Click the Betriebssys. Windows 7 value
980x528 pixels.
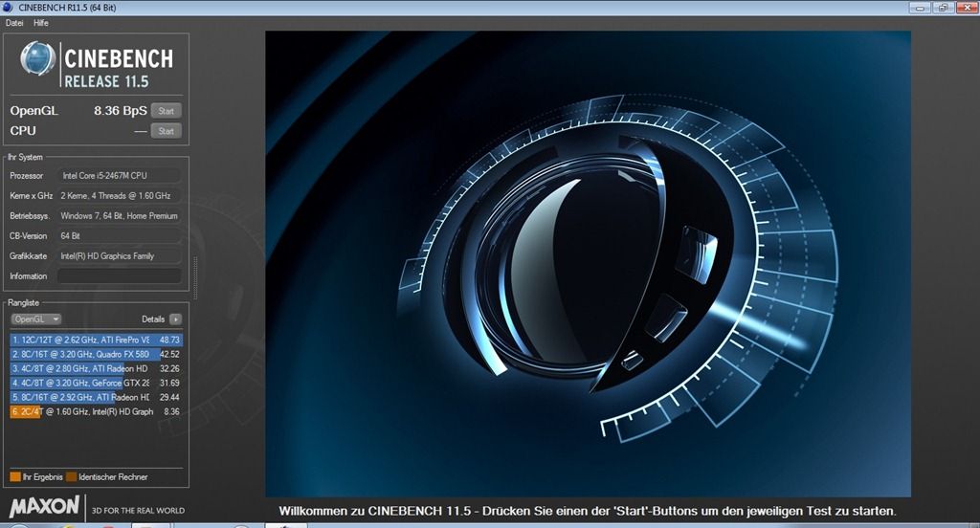pyautogui.click(x=120, y=215)
